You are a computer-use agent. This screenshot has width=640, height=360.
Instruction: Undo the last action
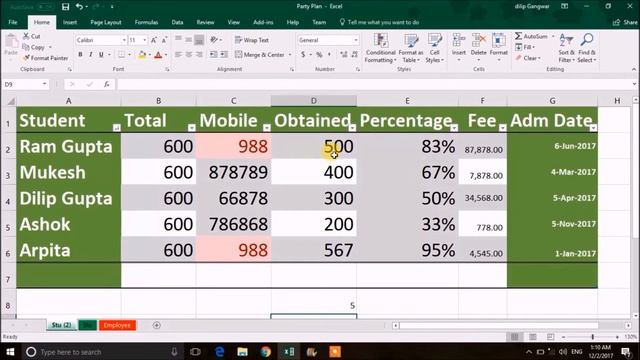[x=79, y=7]
